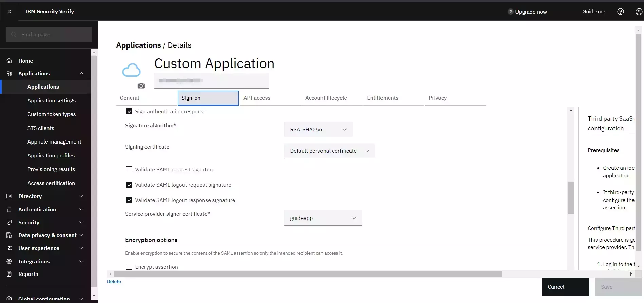Screen dimensions: 644x303
Task: Click the application name input field
Action: click(x=211, y=81)
